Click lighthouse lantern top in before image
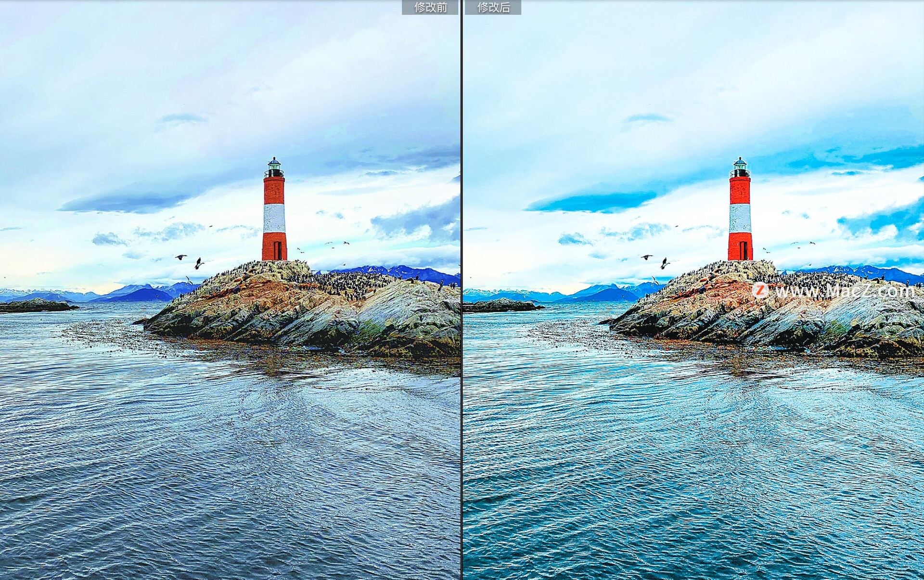Image resolution: width=924 pixels, height=580 pixels. pyautogui.click(x=274, y=166)
